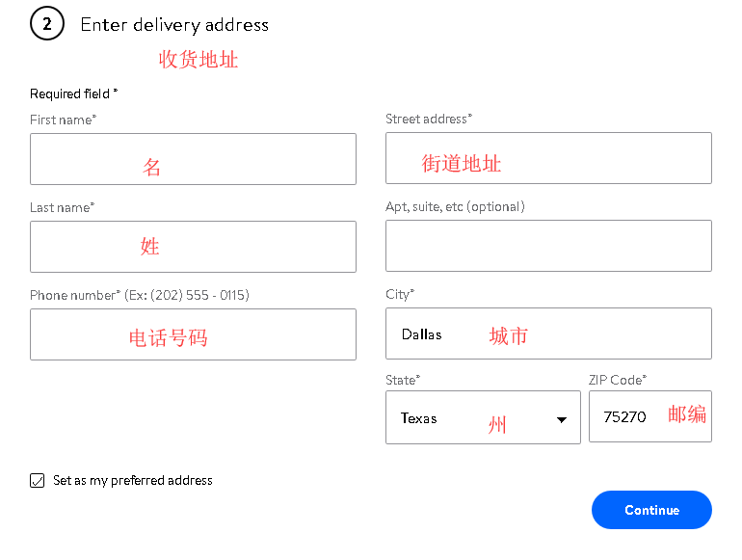Click into the Phone number field
Viewport: 742px width, 560px height.
tap(193, 334)
